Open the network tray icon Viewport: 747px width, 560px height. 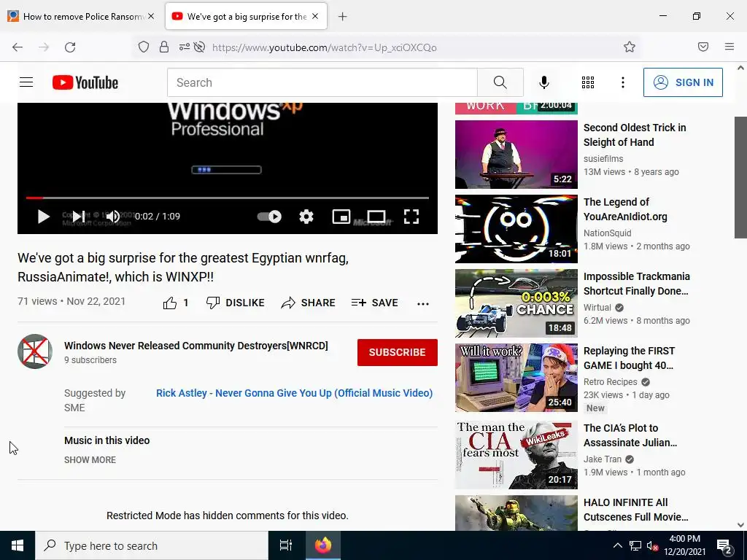point(635,545)
